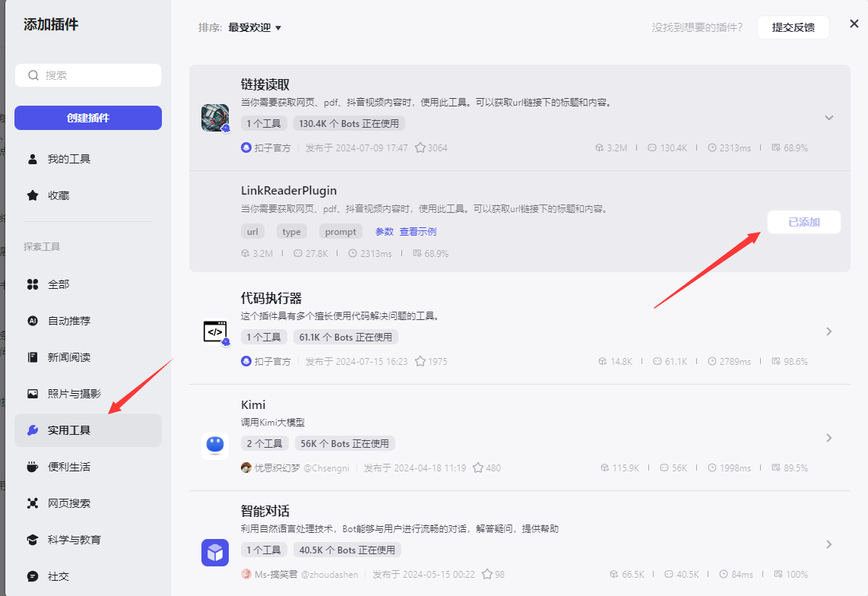Viewport: 868px width, 596px height.
Task: Click the 提交反馈 button
Action: click(x=794, y=27)
